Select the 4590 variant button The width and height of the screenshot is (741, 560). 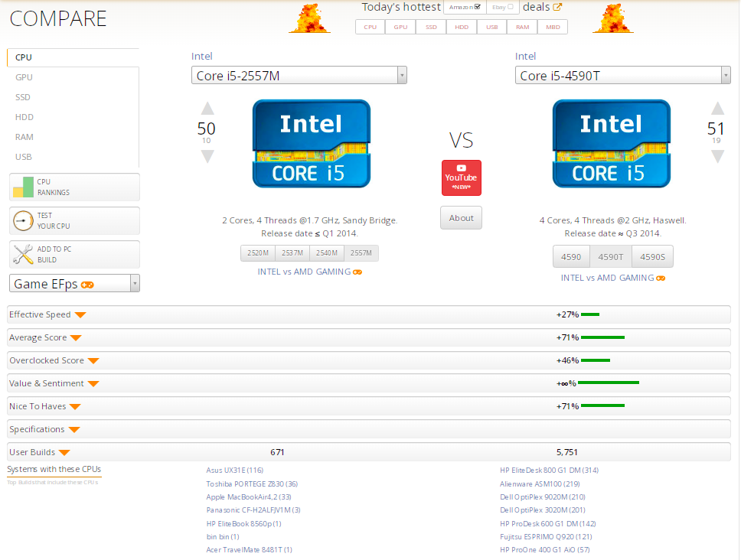tap(571, 257)
